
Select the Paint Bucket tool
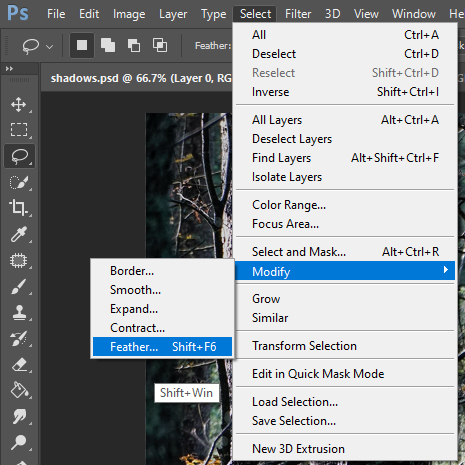(19, 390)
